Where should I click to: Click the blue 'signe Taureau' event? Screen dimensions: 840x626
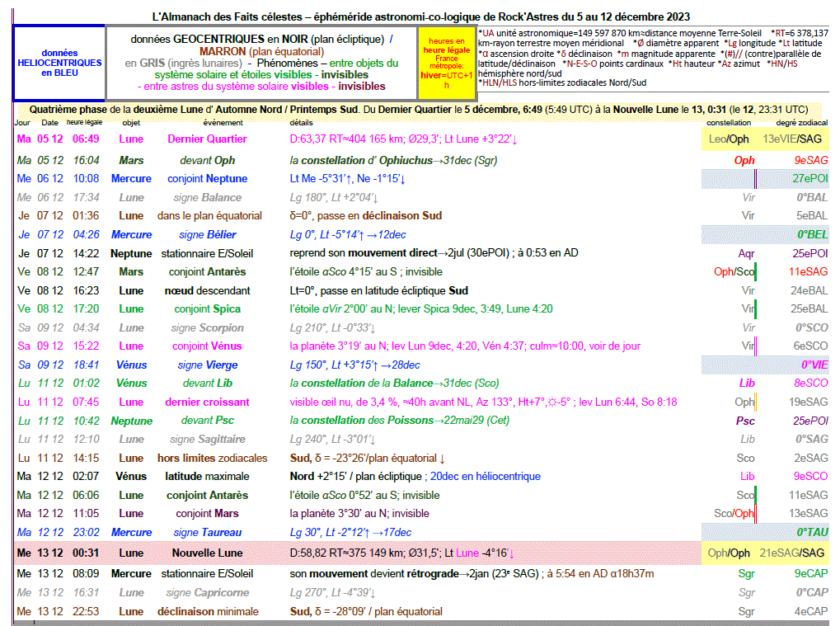pos(208,532)
